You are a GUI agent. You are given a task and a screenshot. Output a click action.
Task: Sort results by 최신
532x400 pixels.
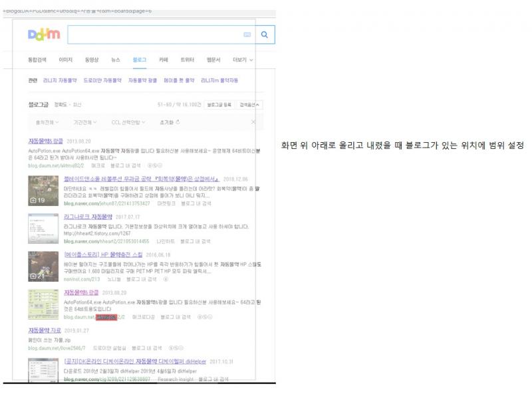click(77, 104)
